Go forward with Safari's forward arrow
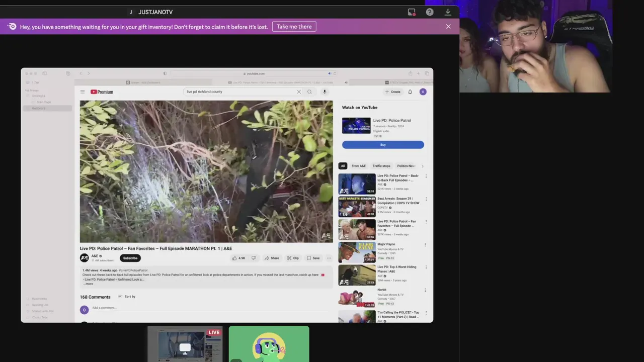Screen dimensions: 644x362 [89, 73]
